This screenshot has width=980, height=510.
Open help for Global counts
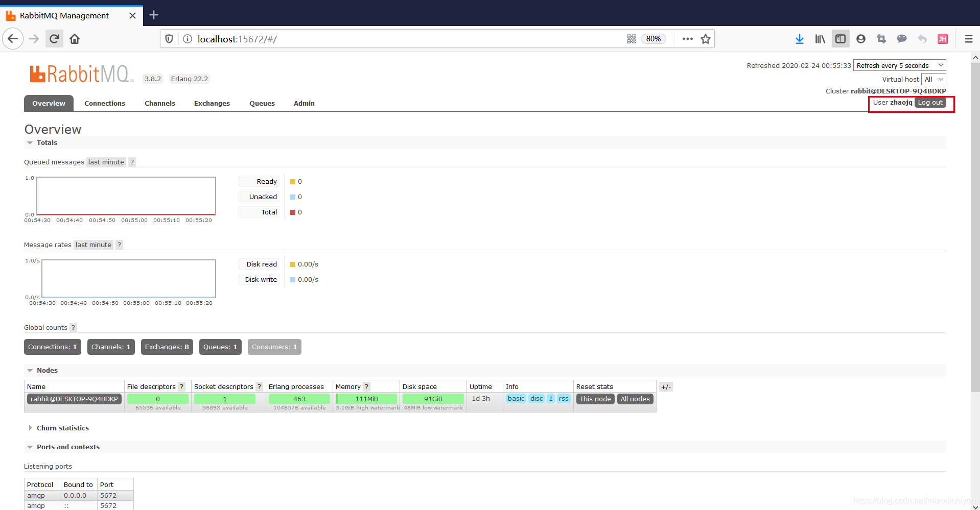[x=73, y=327]
